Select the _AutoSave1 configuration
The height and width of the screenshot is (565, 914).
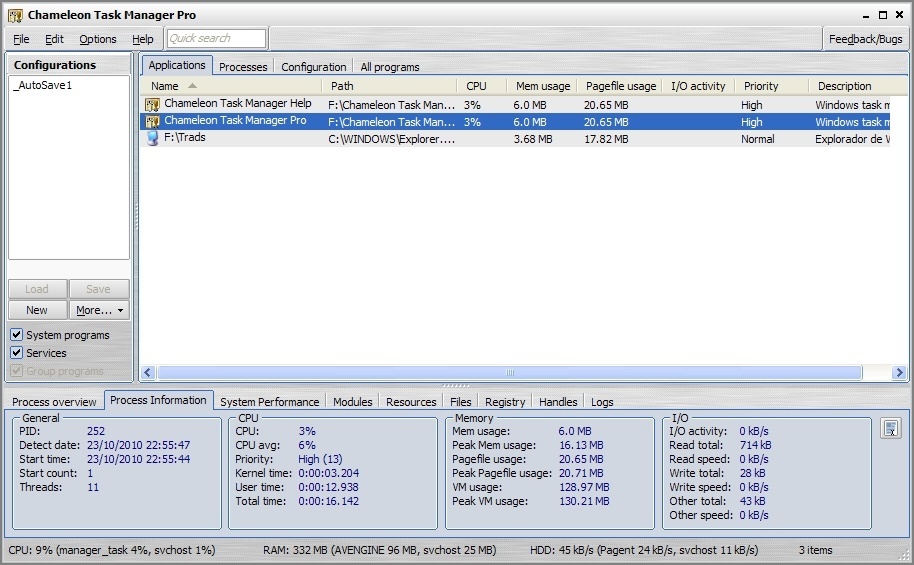43,85
